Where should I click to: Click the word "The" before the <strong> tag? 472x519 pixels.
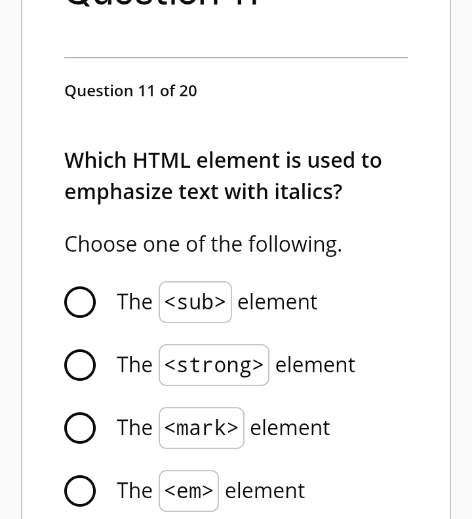click(x=135, y=365)
